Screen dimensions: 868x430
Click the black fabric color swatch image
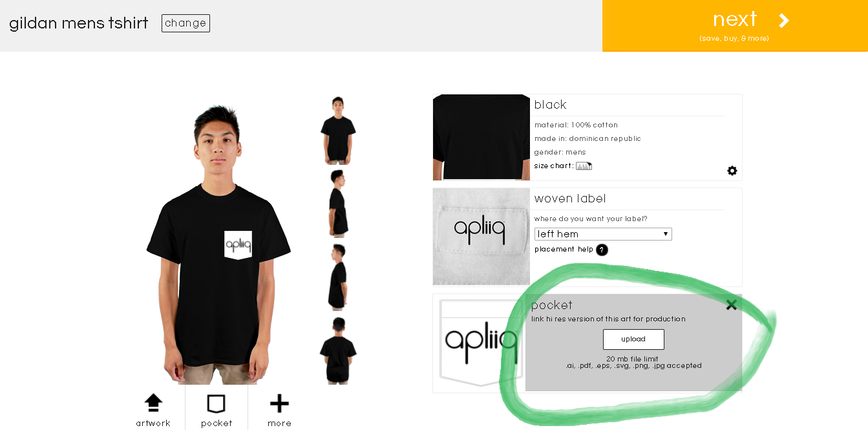point(482,137)
